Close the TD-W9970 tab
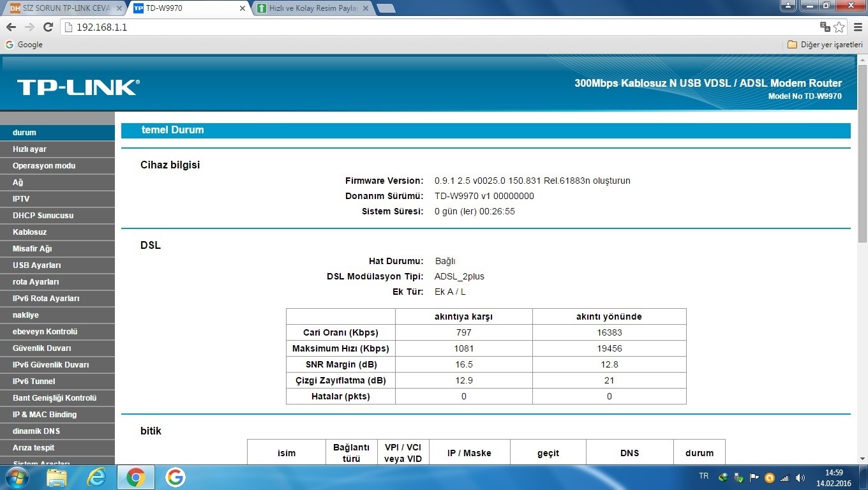 (x=243, y=8)
